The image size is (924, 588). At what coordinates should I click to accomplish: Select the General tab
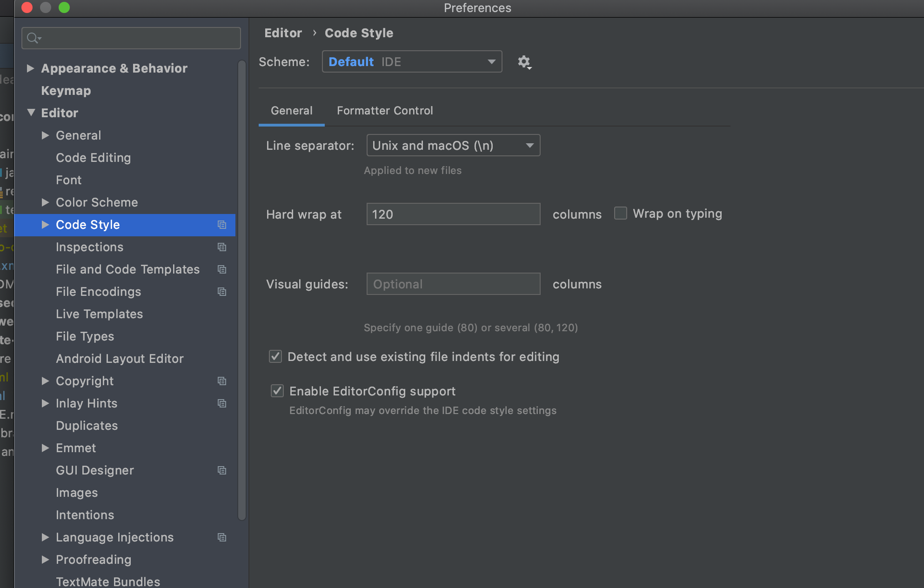click(292, 111)
